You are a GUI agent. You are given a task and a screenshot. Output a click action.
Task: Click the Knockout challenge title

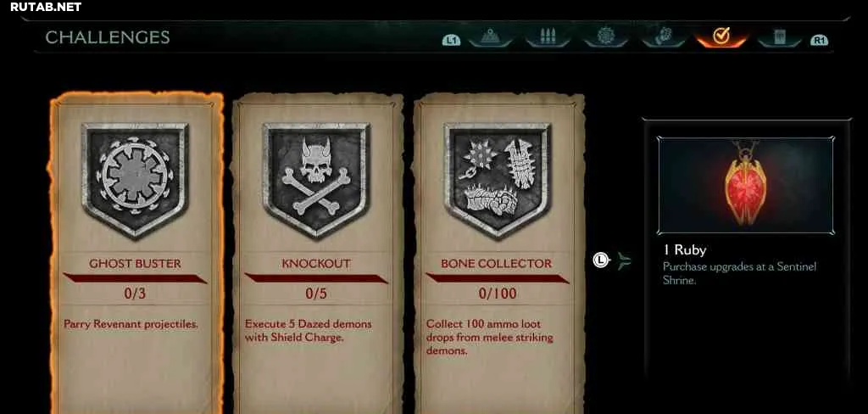pyautogui.click(x=316, y=264)
